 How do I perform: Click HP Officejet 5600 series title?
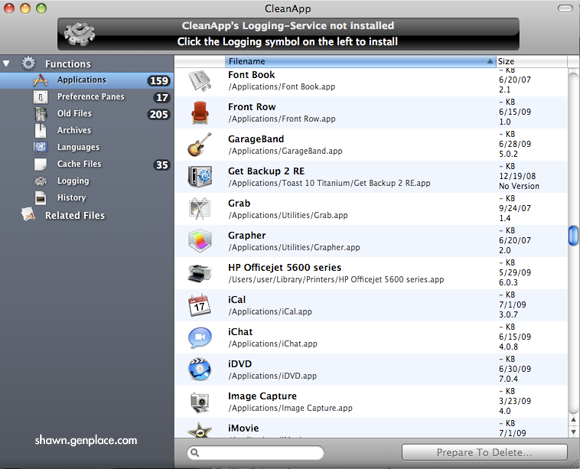tap(284, 268)
